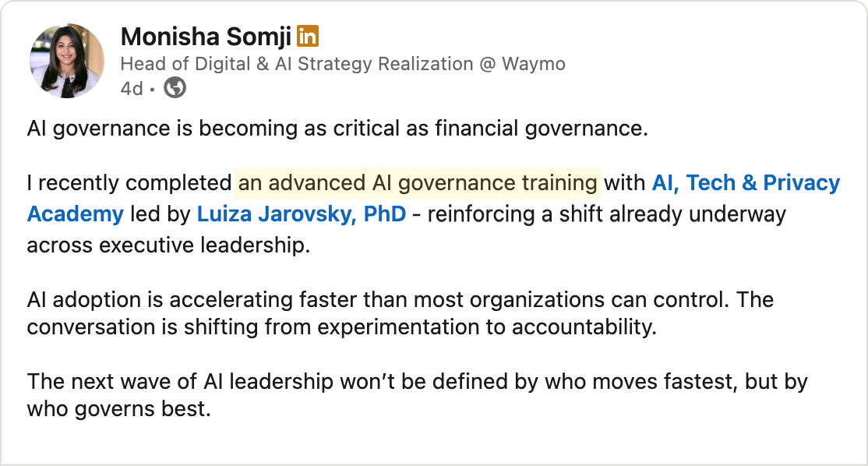Image resolution: width=868 pixels, height=466 pixels.
Task: Click the headline mentioning Waymo
Action: (x=343, y=64)
